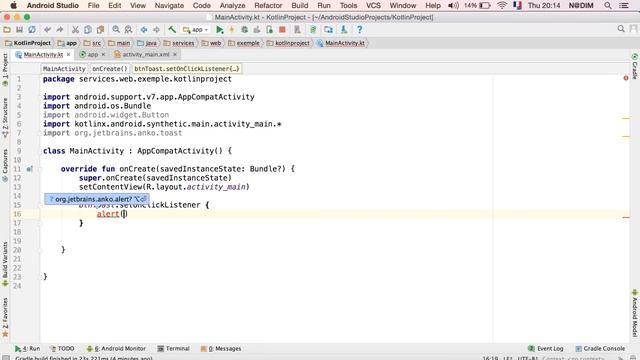Click the kotlinproject folder breadcrumb
Viewport: 640px width, 360px height.
(x=288, y=43)
